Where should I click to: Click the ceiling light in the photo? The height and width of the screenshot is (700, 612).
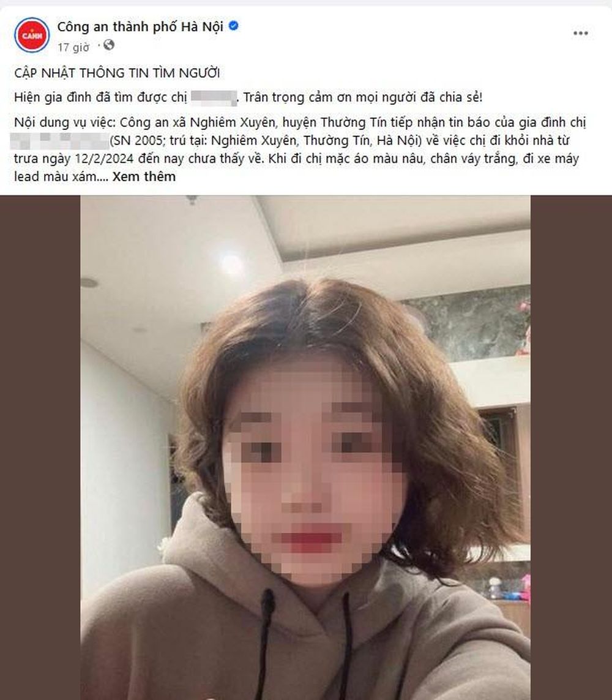pyautogui.click(x=231, y=265)
